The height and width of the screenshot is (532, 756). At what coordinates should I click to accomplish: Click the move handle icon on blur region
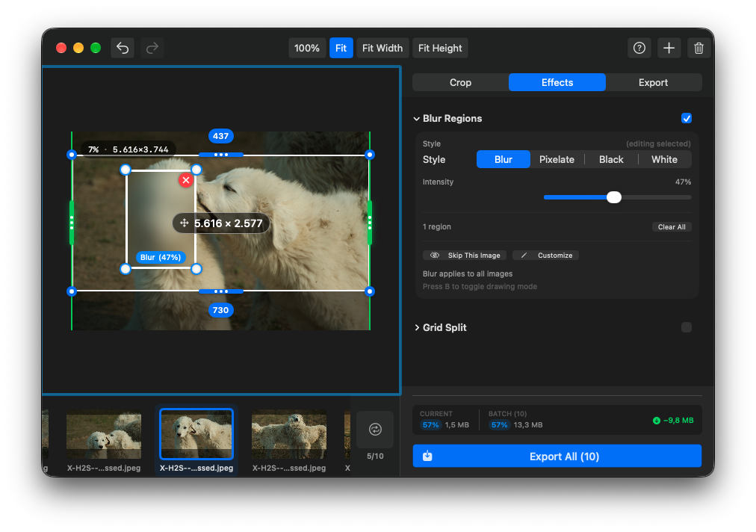pyautogui.click(x=185, y=223)
